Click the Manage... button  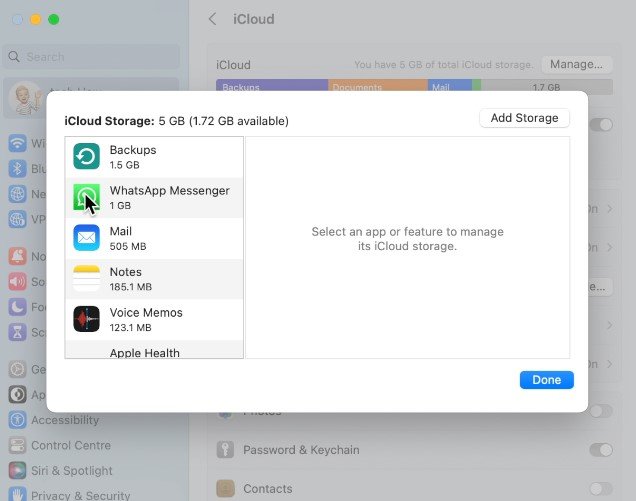[x=576, y=64]
